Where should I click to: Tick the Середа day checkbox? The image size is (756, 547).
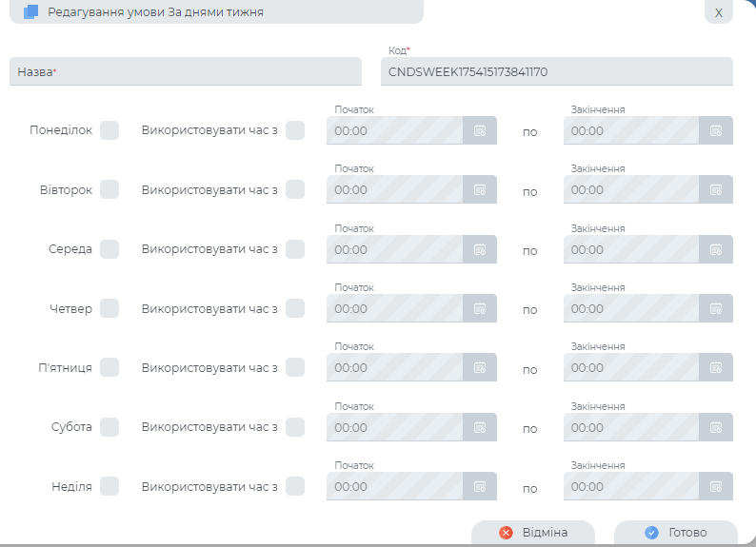coord(109,249)
